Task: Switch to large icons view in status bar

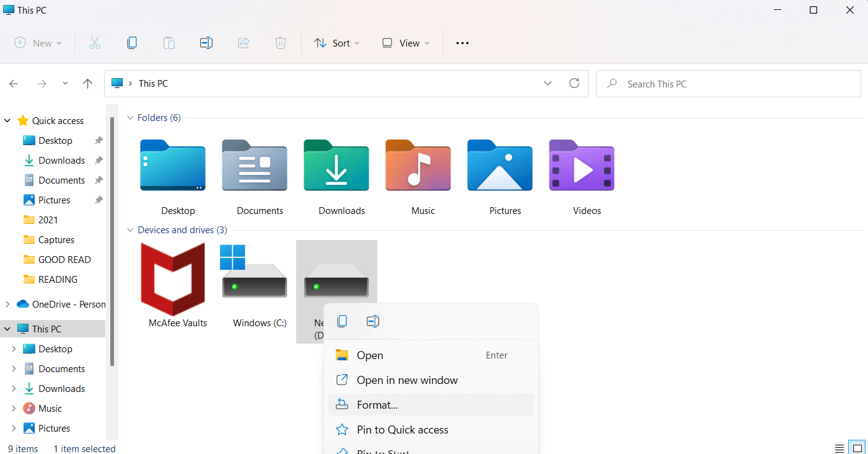Action: [857, 448]
